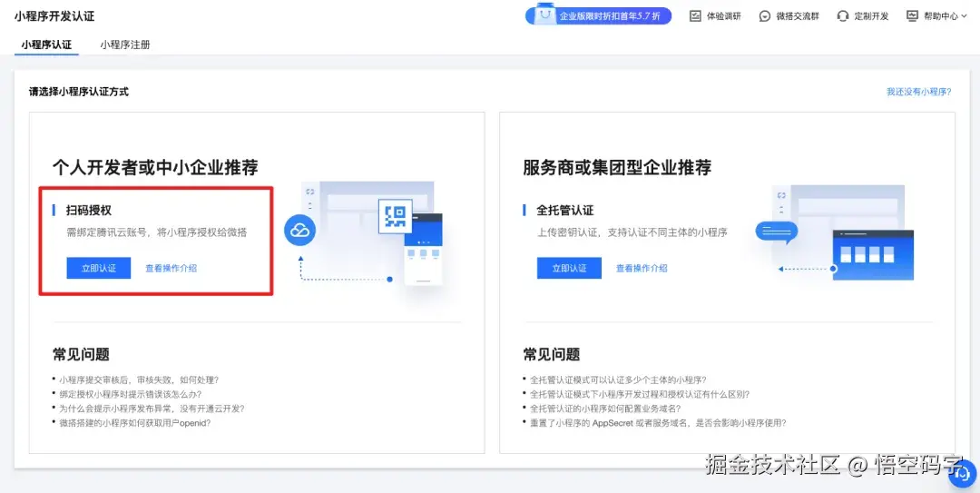The image size is (980, 493).
Task: Click the 体验调研 survey icon
Action: [695, 16]
